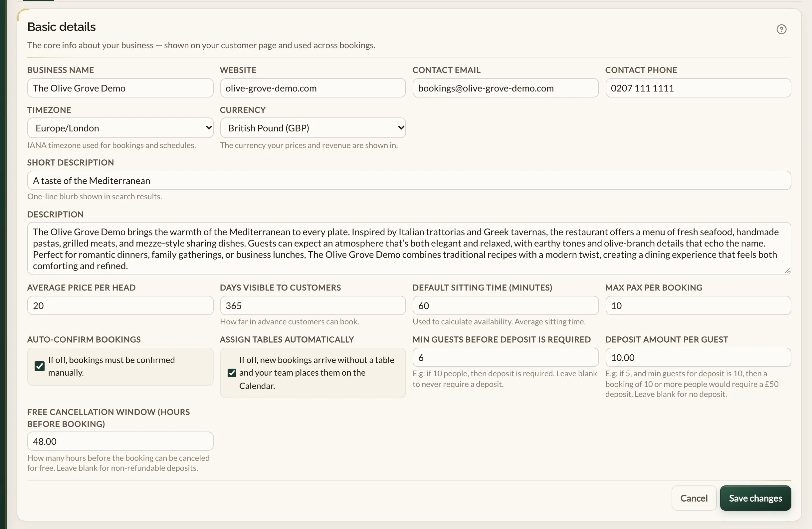This screenshot has height=529, width=812.
Task: Click 'If off, new bookings arrive without a table' label
Action: pos(316,373)
